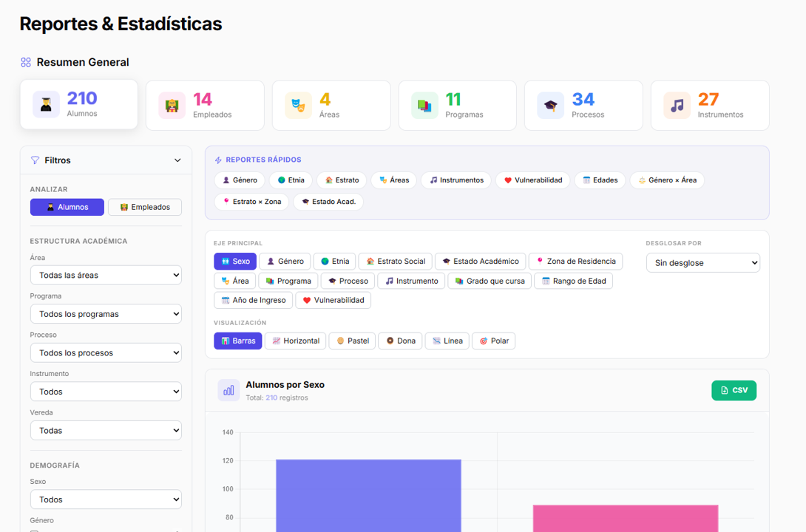The image size is (806, 532).
Task: Click the Procesos graduation cap icon
Action: tap(550, 106)
